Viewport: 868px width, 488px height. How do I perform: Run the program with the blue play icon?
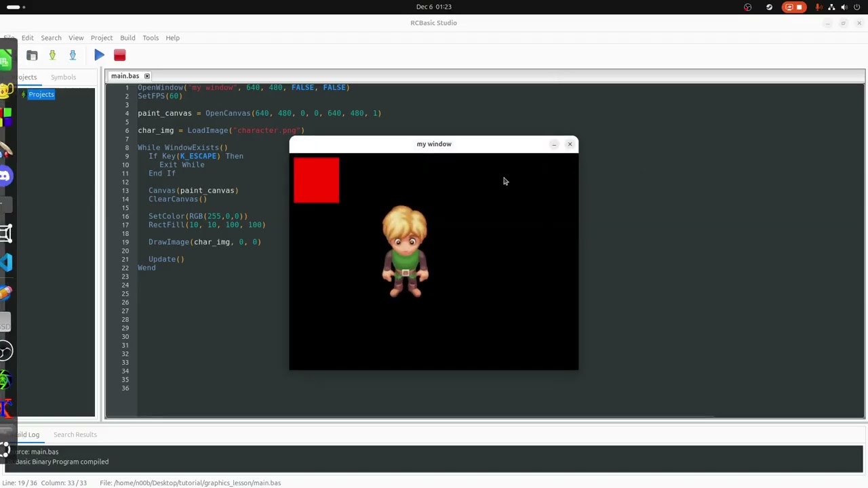[x=99, y=55]
